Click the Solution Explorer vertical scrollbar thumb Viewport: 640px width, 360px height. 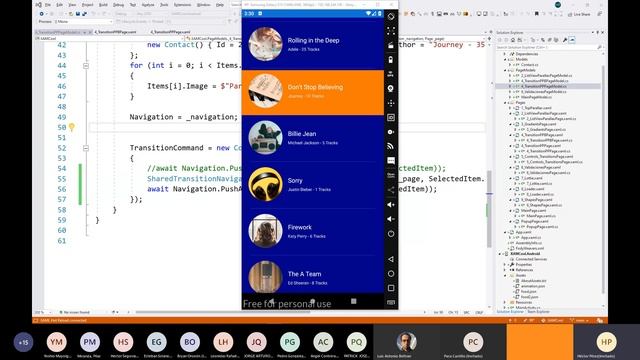[603, 180]
